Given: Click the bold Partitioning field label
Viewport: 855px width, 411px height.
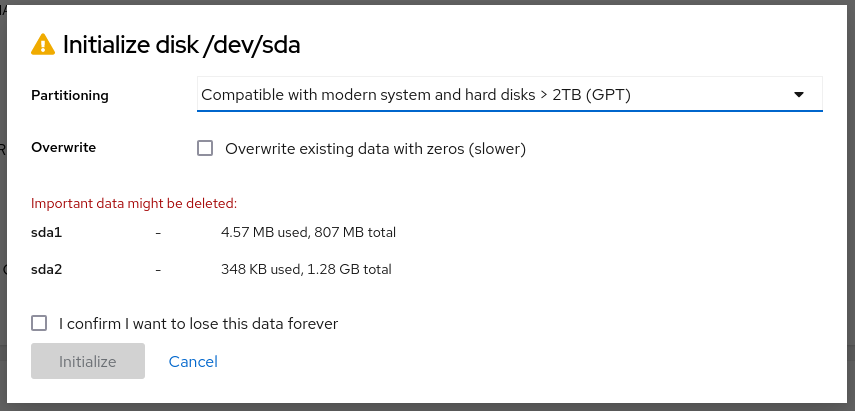Looking at the screenshot, I should click(70, 95).
